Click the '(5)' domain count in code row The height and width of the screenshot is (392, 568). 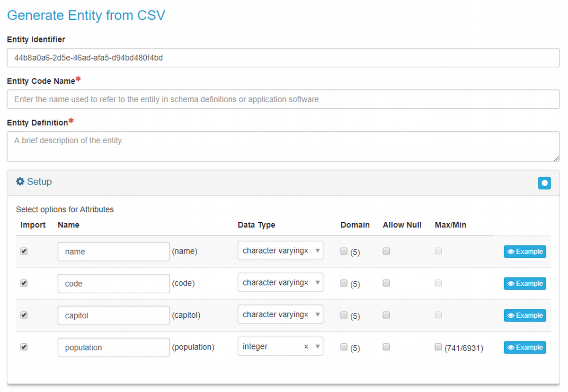point(355,285)
